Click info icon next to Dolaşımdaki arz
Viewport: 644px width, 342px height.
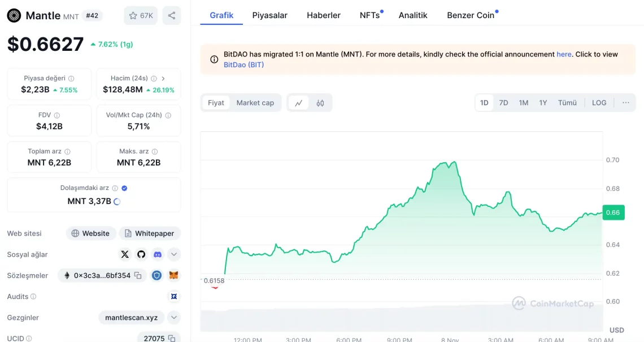coord(115,188)
